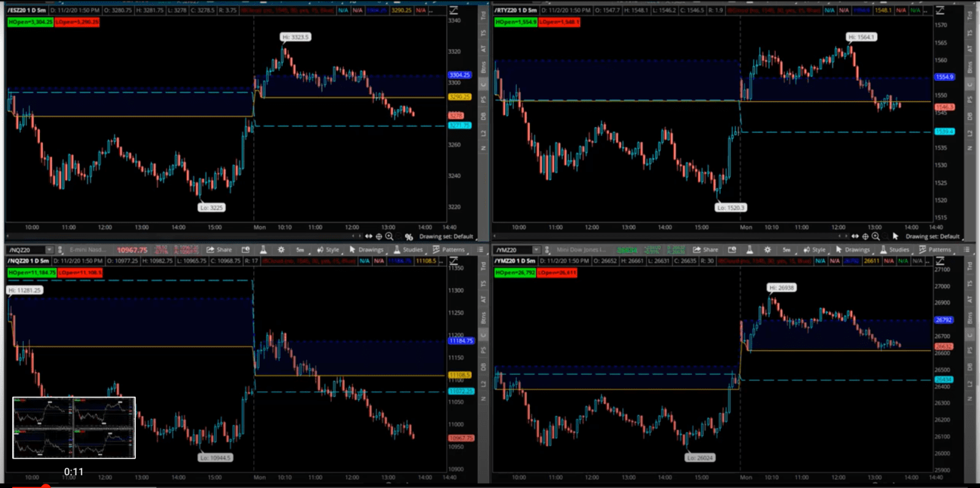
Task: Open chart settings gear on NQZ20 chart
Action: [281, 250]
